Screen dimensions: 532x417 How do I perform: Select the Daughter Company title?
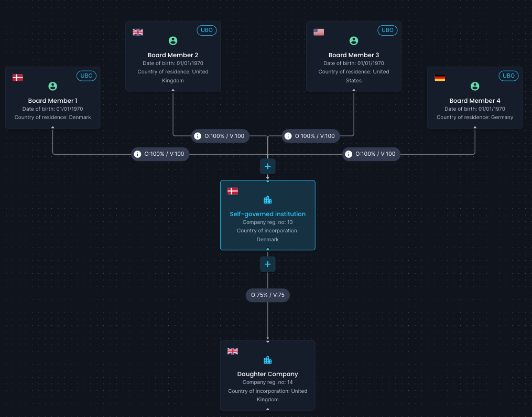[x=268, y=374]
